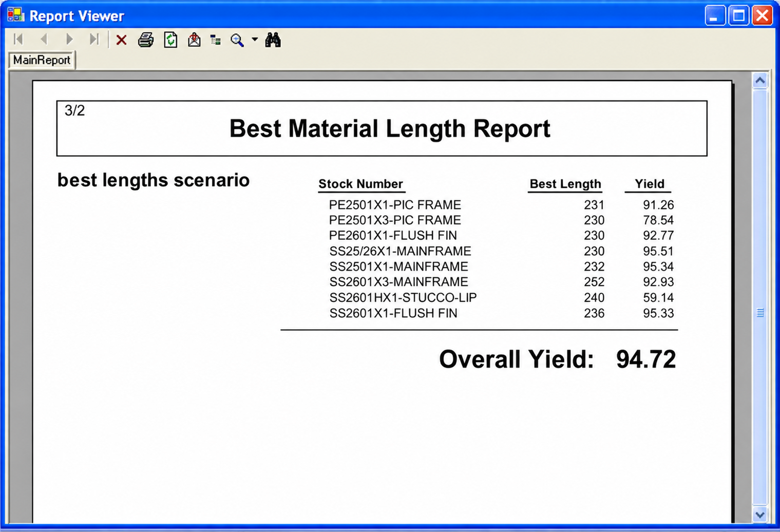Screen dimensions: 780x532
Task: Click the yield value 59.14
Action: coord(658,298)
